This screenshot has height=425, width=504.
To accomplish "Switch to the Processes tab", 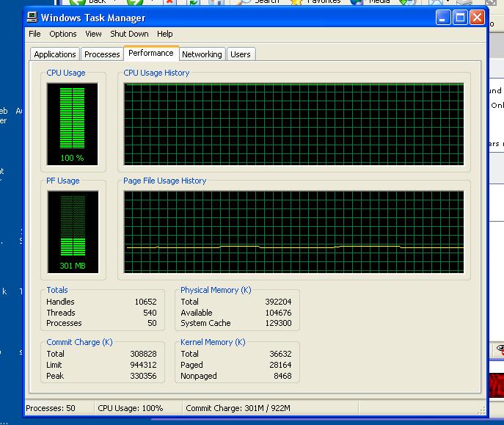I will click(102, 54).
